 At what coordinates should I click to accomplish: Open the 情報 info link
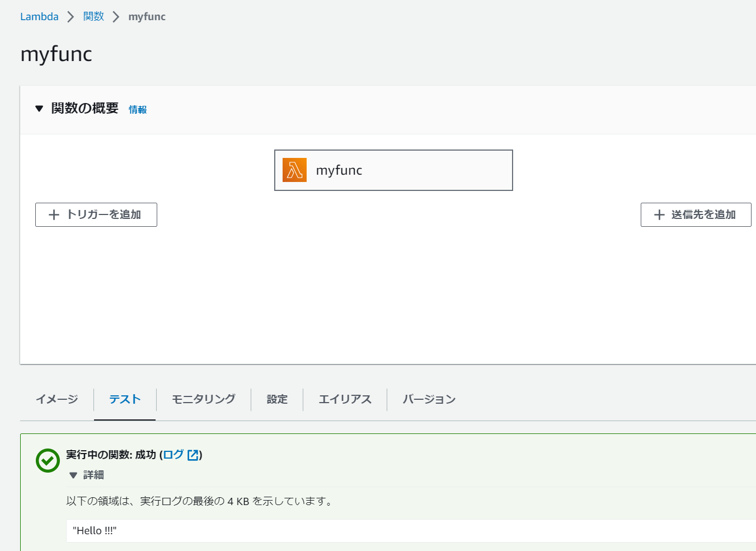pyautogui.click(x=138, y=110)
